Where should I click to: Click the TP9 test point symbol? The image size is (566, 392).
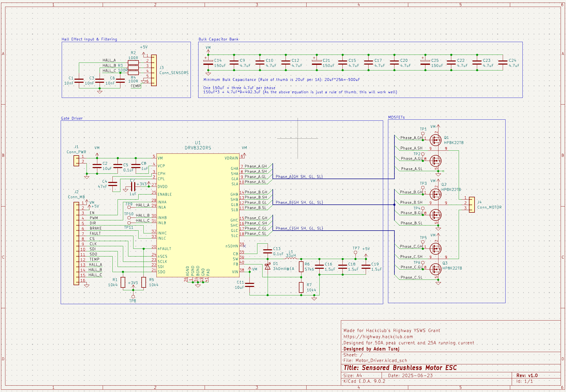pyautogui.click(x=129, y=207)
